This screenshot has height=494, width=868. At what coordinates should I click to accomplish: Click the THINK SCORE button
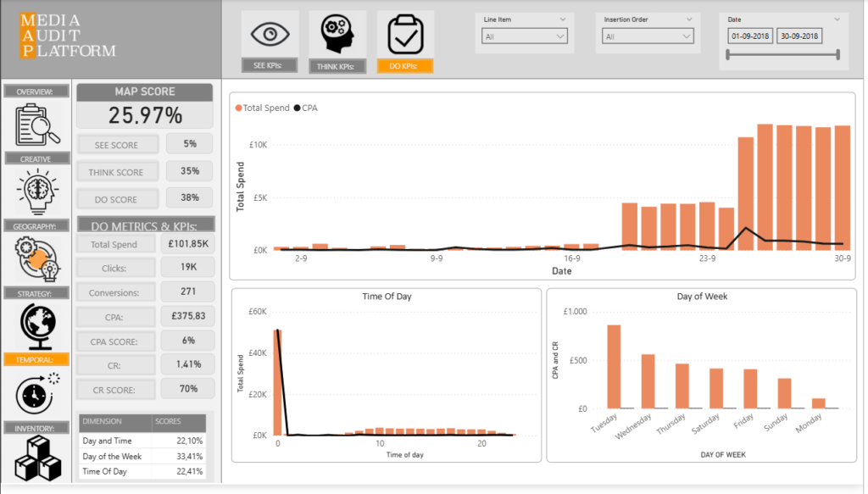[x=118, y=172]
